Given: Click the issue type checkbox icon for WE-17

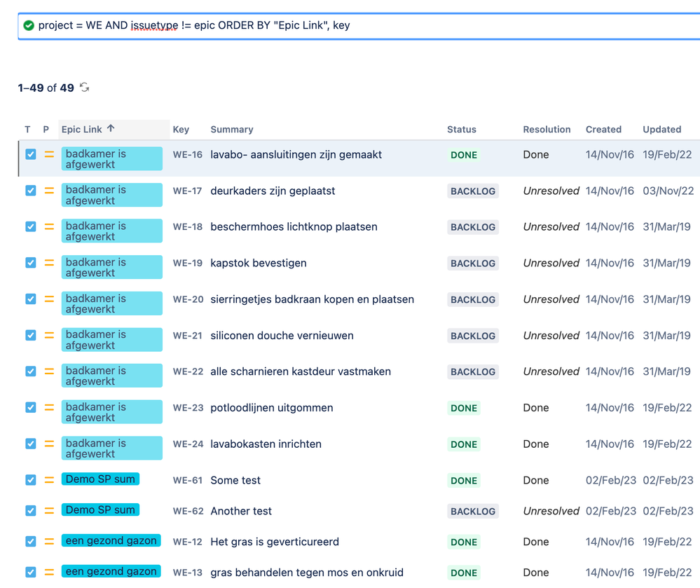Looking at the screenshot, I should (x=31, y=191).
